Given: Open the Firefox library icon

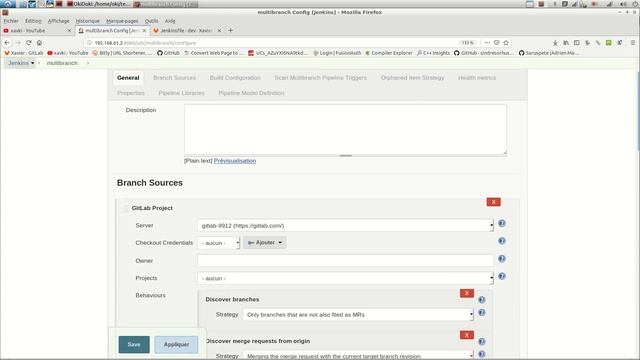Looking at the screenshot, I should pos(566,42).
